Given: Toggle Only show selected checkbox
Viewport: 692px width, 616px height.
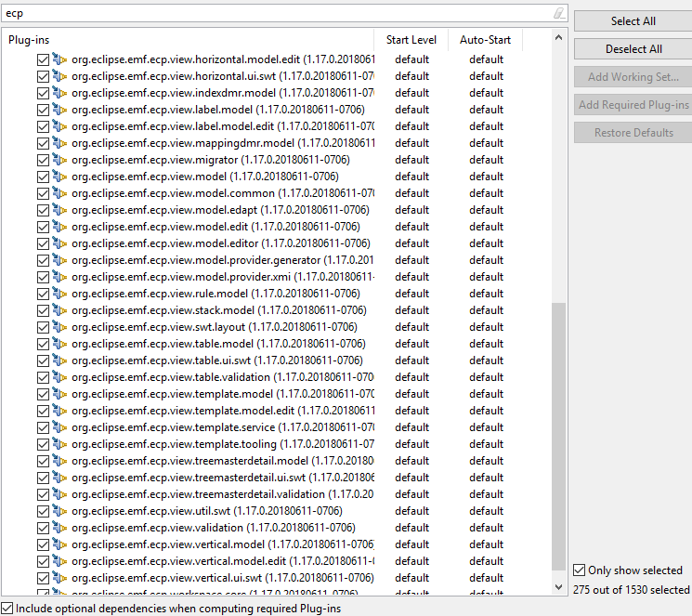Looking at the screenshot, I should [x=579, y=570].
